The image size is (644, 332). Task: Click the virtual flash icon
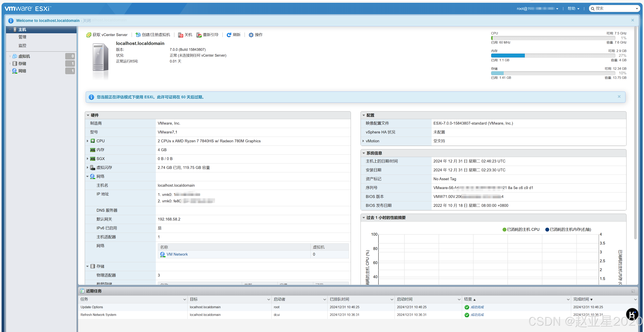(x=93, y=168)
